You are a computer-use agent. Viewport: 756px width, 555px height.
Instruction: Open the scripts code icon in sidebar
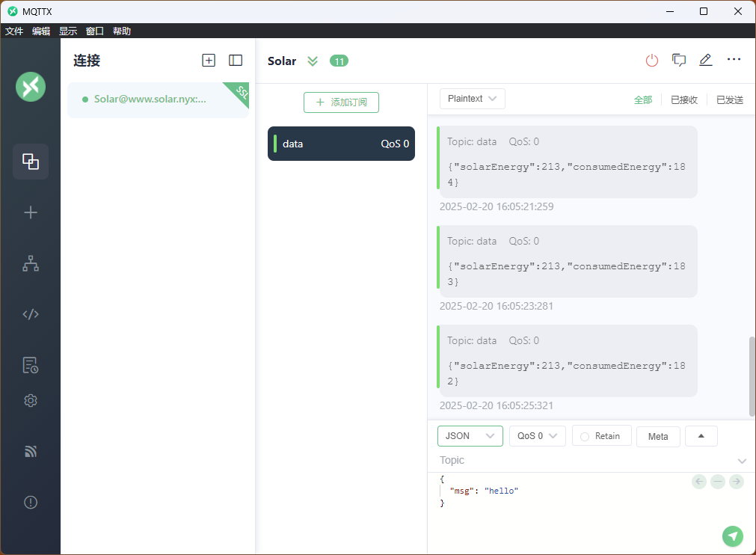[31, 314]
